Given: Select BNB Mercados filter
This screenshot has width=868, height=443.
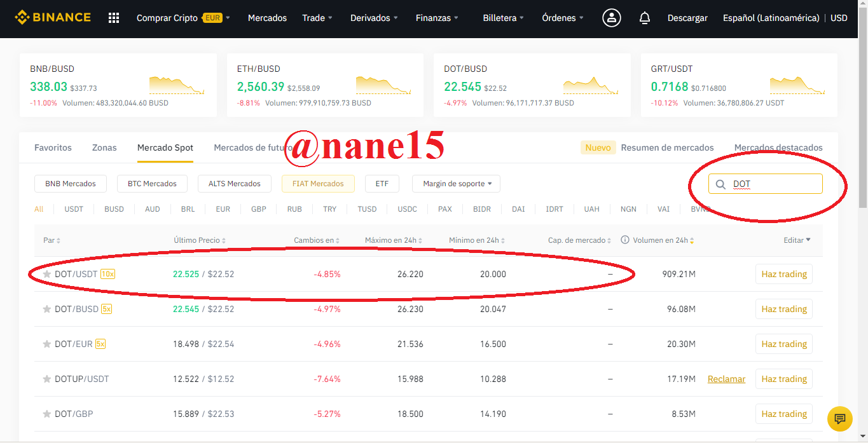Looking at the screenshot, I should coord(71,184).
